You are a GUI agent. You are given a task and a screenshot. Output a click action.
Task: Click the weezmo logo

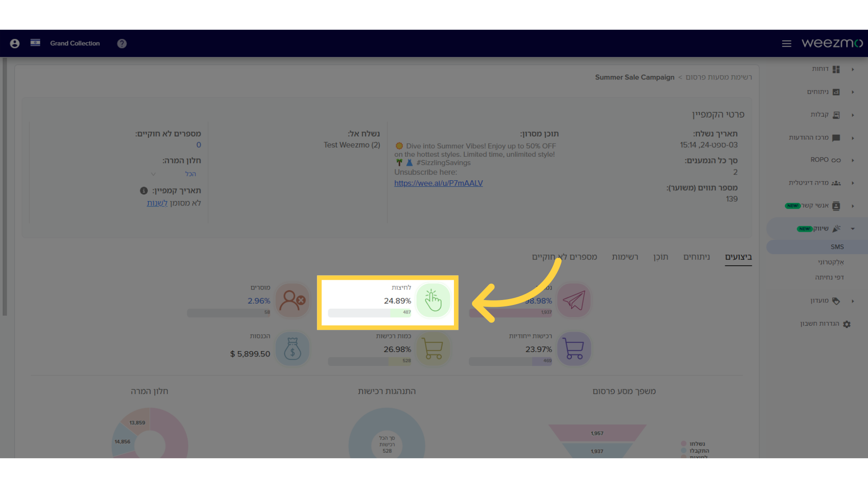(x=832, y=43)
